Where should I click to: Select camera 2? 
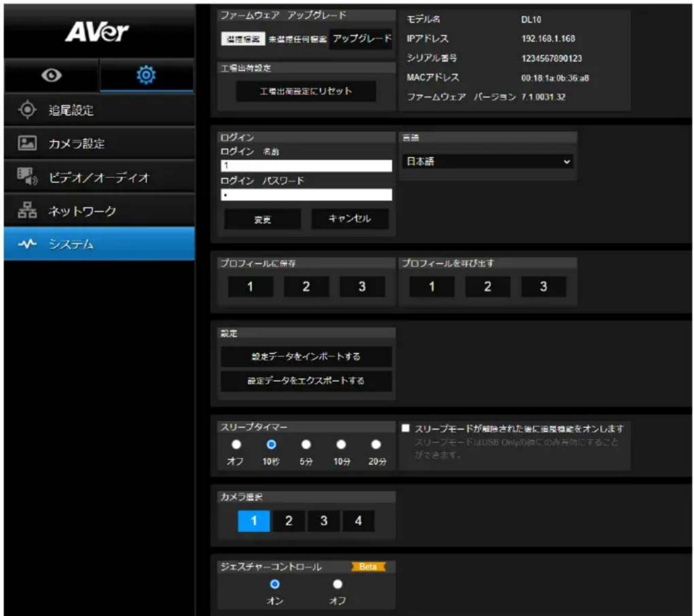[289, 521]
